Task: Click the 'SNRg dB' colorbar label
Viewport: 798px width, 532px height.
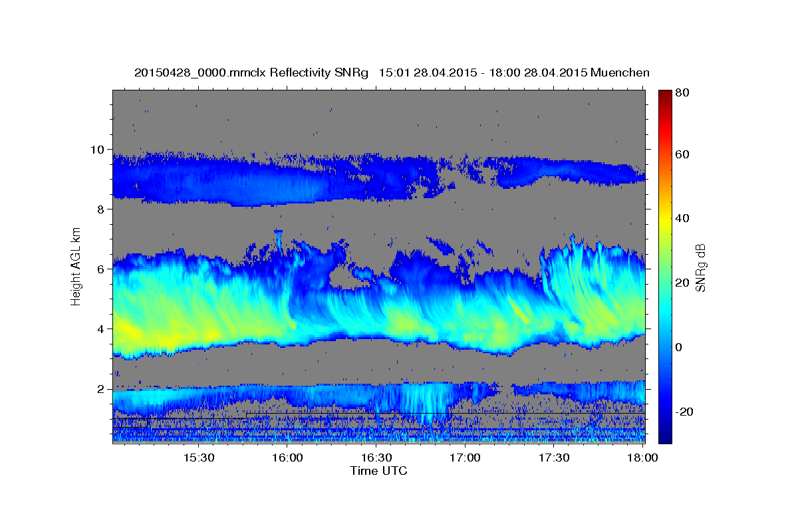Action: pyautogui.click(x=701, y=267)
